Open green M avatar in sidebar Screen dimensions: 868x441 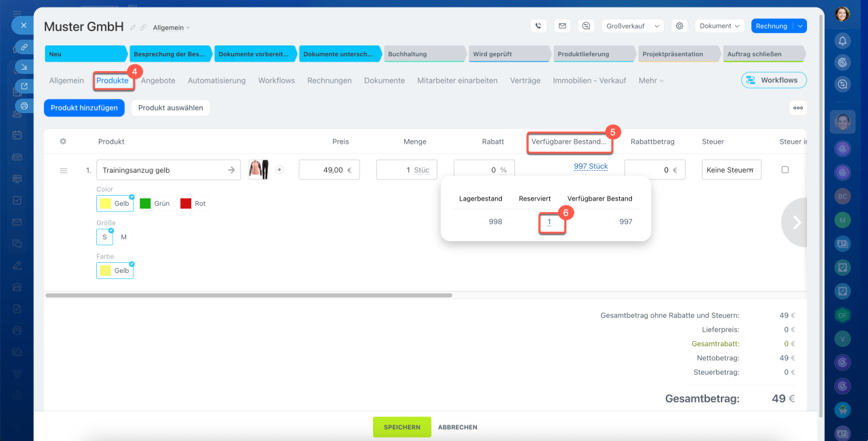(842, 219)
